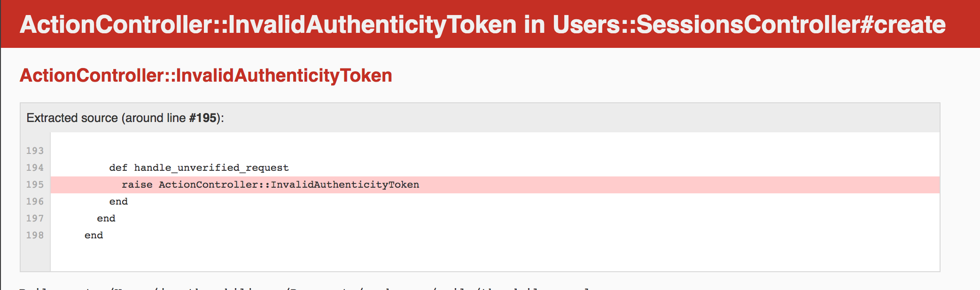This screenshot has width=980, height=290.
Task: Click line number 194 in gutter
Action: tap(35, 168)
